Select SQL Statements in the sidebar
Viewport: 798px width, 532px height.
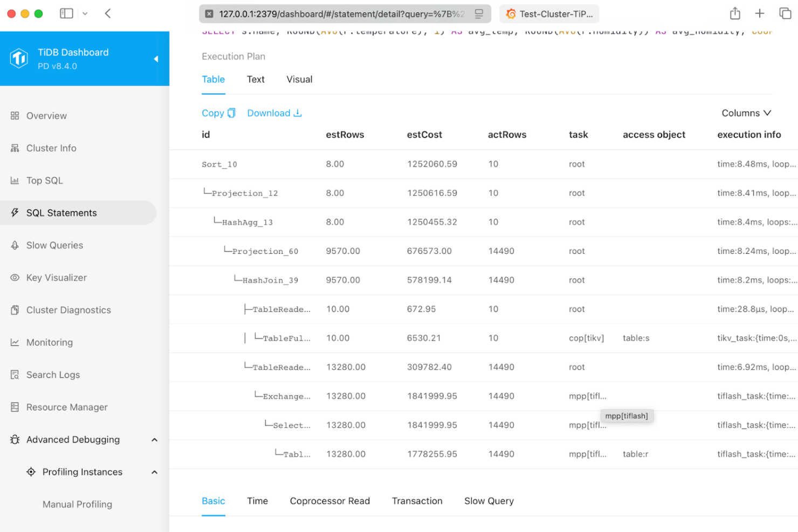[61, 212]
